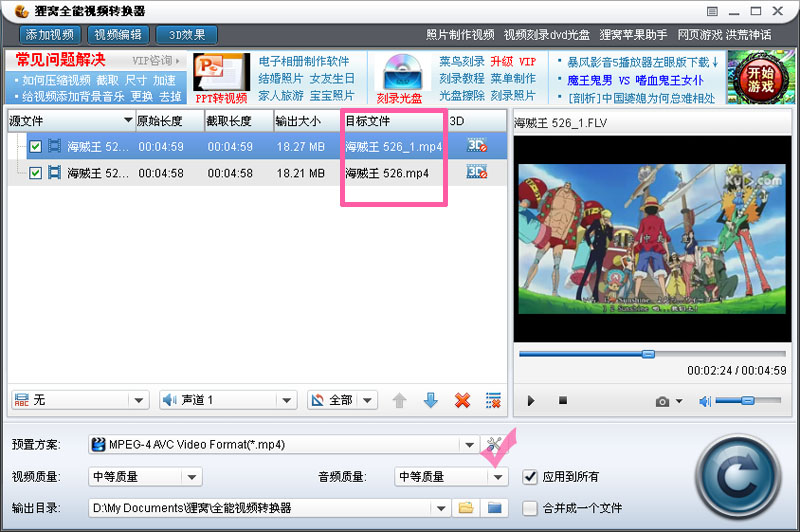The width and height of the screenshot is (800, 532).
Task: Click 3D icon in 海贼王 526_1.mp4 row
Action: tap(477, 145)
